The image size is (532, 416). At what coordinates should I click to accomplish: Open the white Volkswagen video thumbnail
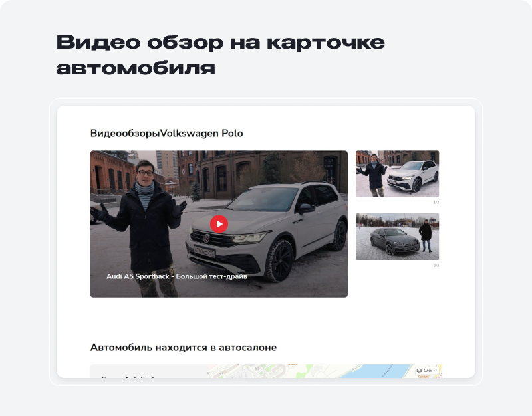pyautogui.click(x=397, y=173)
